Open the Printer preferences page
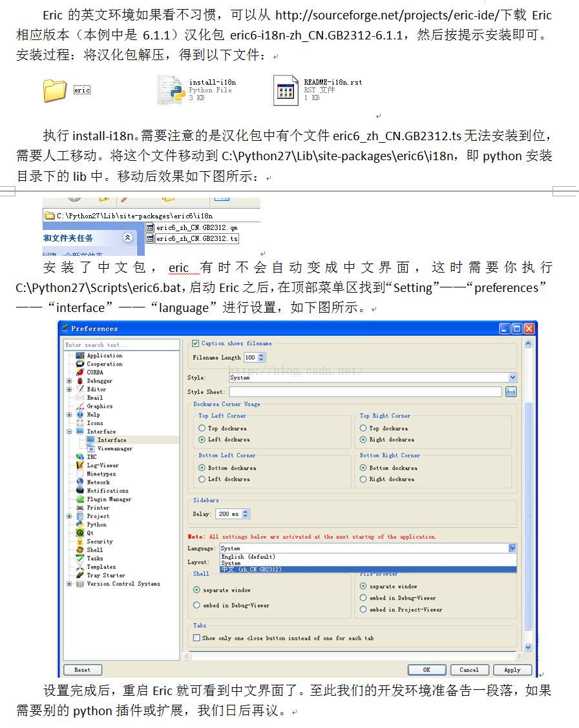Image resolution: width=579 pixels, height=728 pixels. coord(98,508)
